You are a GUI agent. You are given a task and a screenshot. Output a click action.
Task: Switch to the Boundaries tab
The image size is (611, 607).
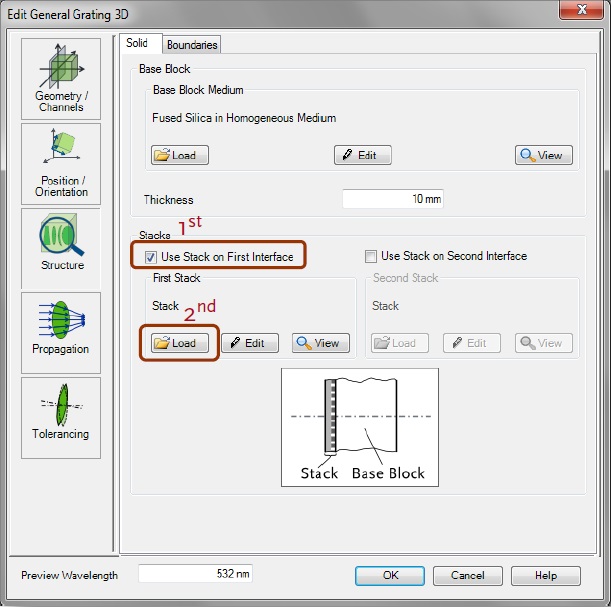tap(192, 45)
